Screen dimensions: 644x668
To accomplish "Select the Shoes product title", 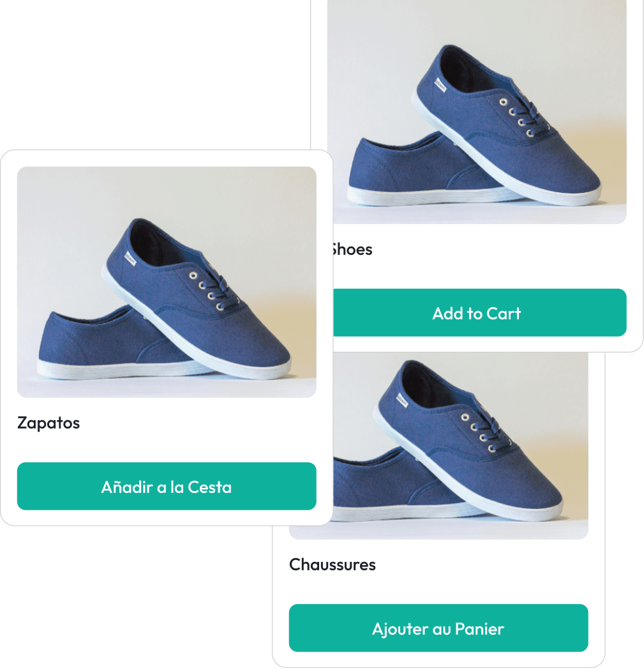I will tap(353, 249).
